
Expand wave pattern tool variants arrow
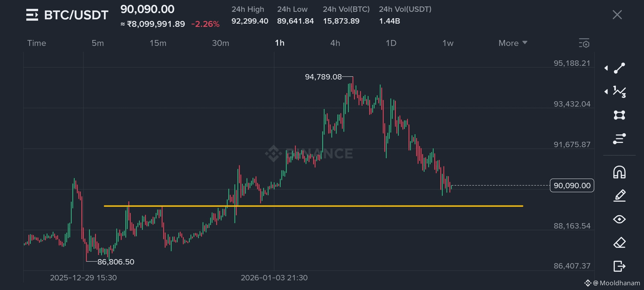click(x=606, y=92)
